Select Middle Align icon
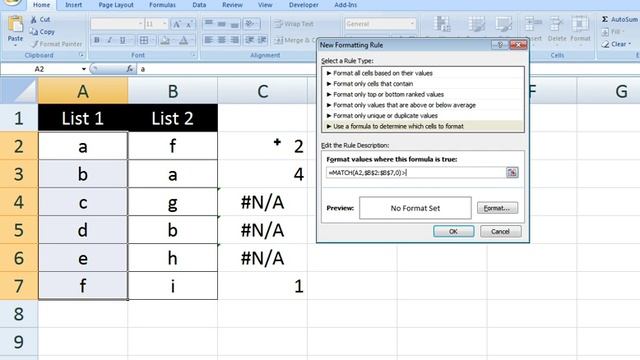The image size is (640, 360). [x=222, y=24]
